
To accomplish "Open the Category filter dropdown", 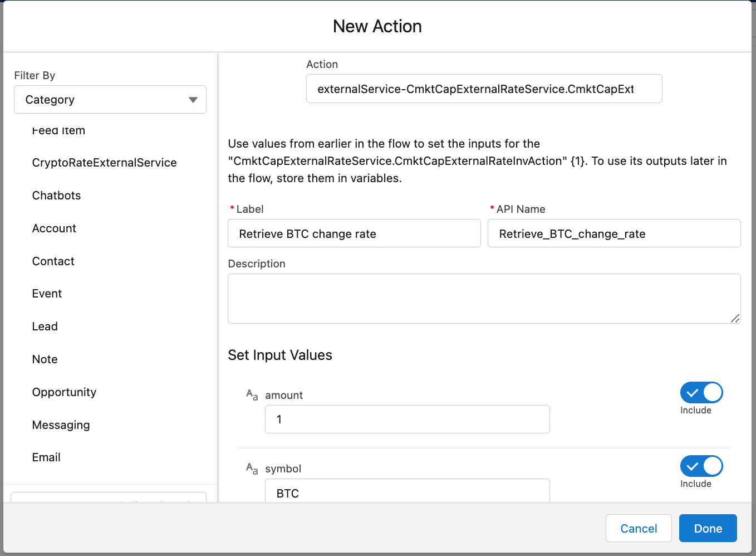I will point(110,100).
